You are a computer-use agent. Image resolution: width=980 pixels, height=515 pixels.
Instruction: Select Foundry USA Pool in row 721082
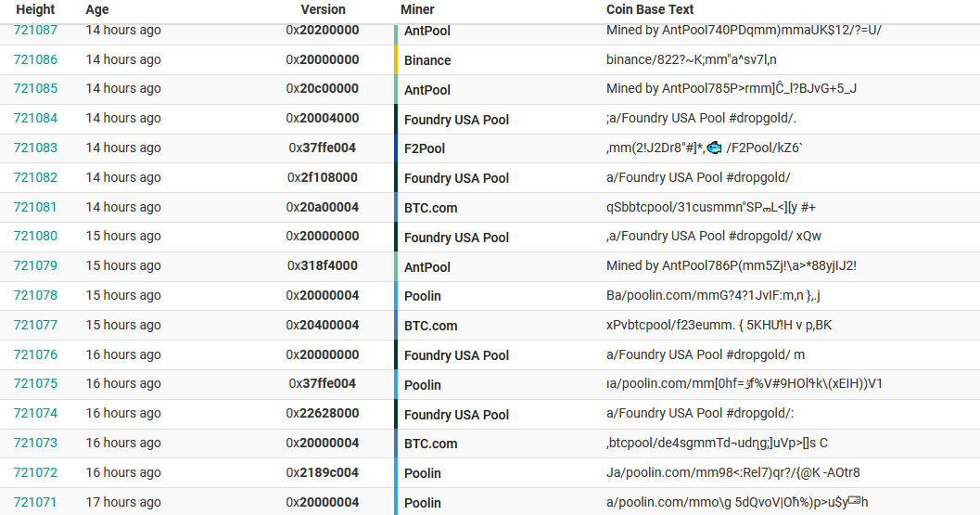(x=456, y=178)
